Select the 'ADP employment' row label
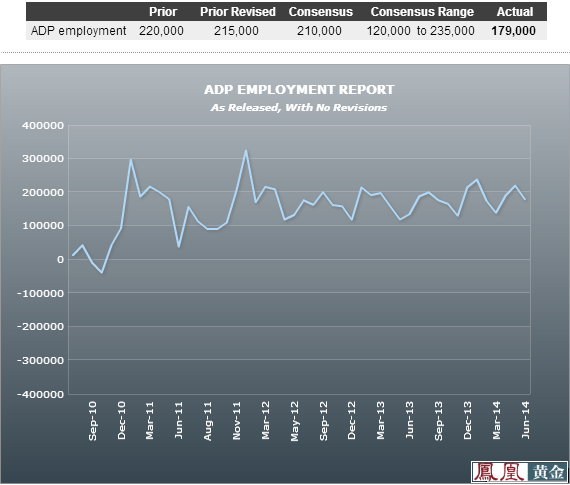Screen dimensions: 570x485 79,31
